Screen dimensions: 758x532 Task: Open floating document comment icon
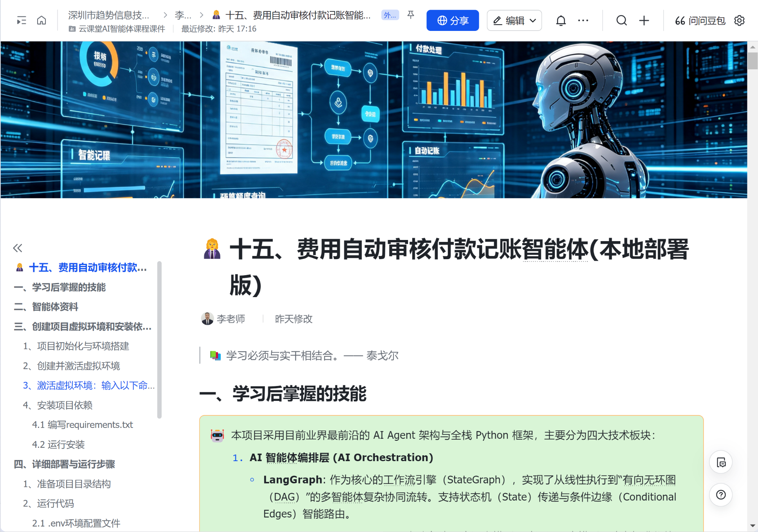pyautogui.click(x=721, y=462)
